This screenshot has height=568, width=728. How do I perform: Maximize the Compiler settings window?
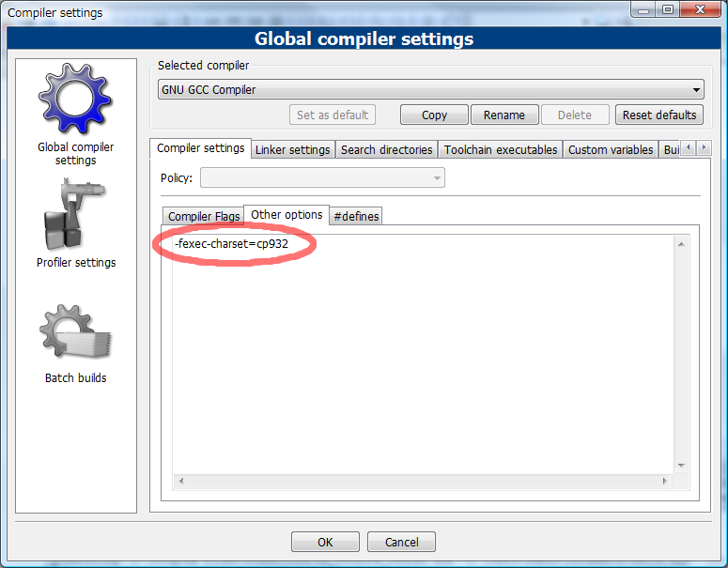(x=668, y=9)
